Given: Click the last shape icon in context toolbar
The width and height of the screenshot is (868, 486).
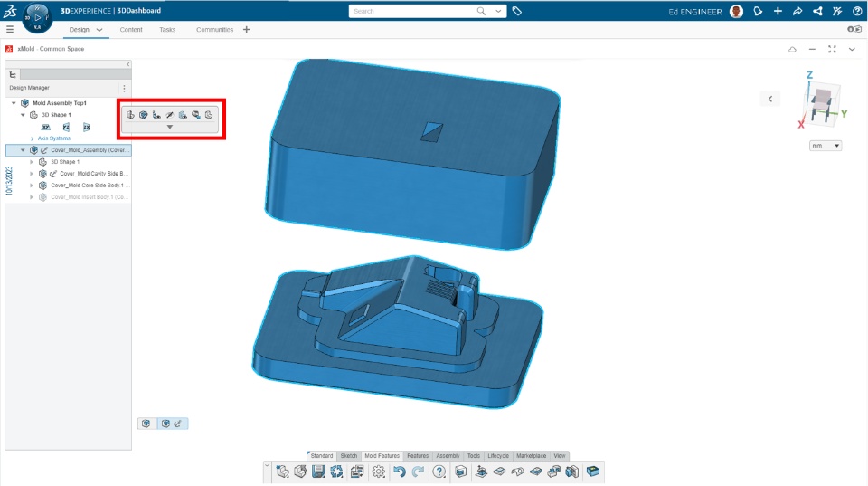Looking at the screenshot, I should pos(209,115).
